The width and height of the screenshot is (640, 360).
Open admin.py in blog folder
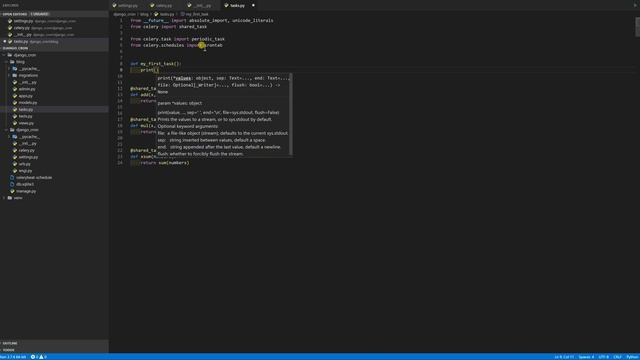click(27, 89)
